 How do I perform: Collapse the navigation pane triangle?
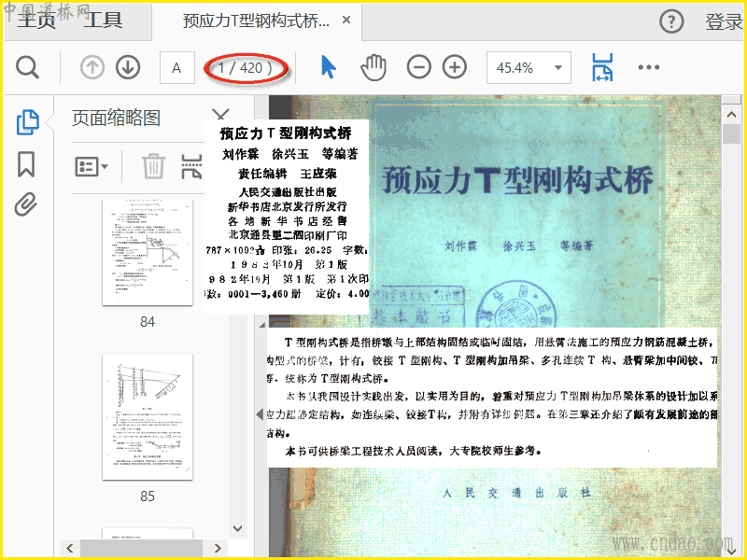[260, 413]
